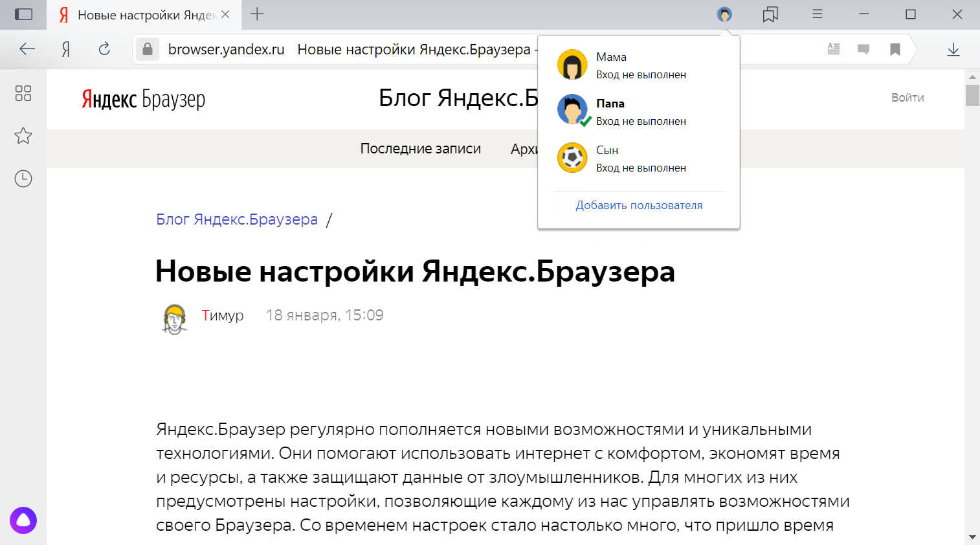Open site reviews comment icon

tap(863, 49)
